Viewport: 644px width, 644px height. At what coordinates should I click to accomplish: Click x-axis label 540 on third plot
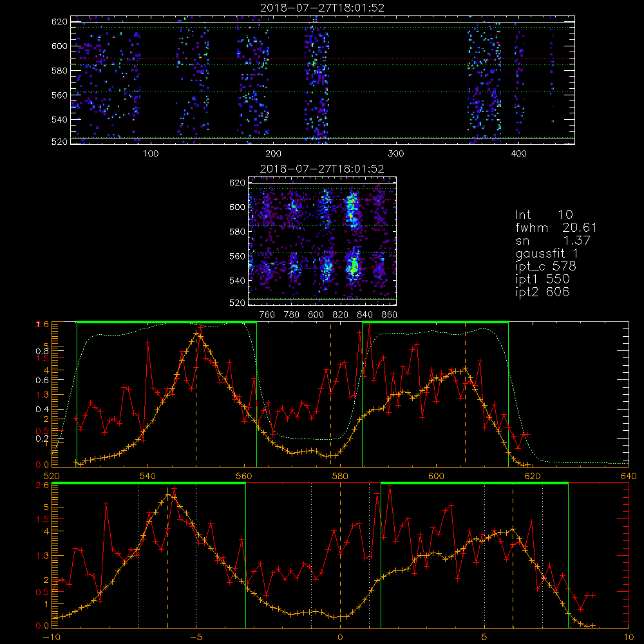point(147,476)
